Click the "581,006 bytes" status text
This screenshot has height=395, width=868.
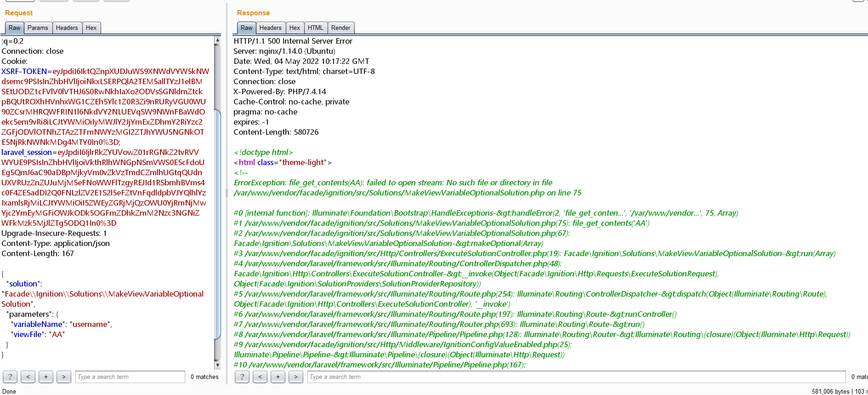(x=831, y=391)
